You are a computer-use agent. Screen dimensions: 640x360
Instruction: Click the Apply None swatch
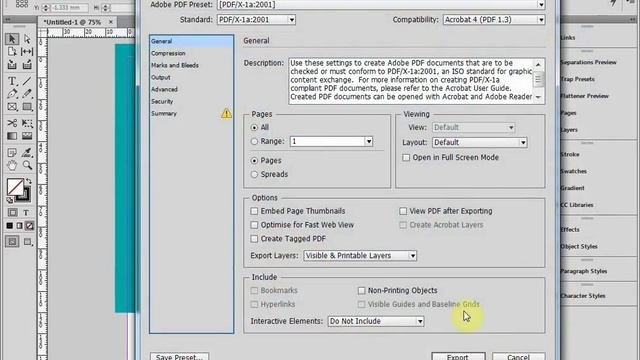click(x=29, y=226)
